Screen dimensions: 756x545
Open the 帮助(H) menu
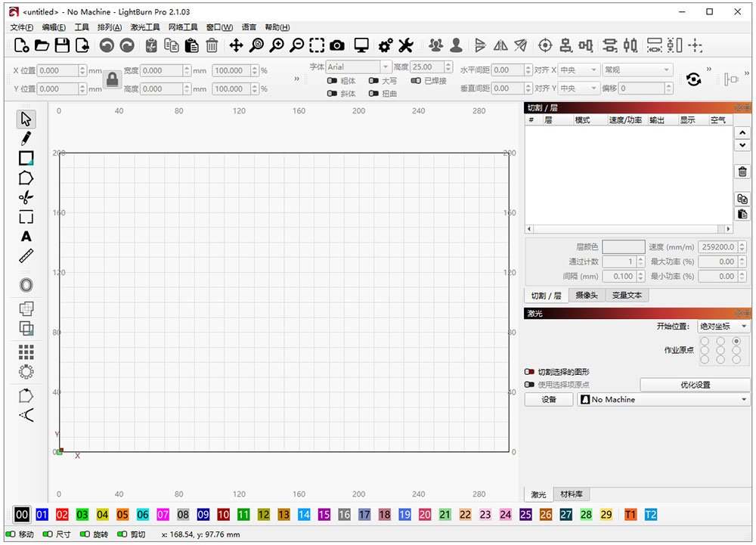(277, 27)
